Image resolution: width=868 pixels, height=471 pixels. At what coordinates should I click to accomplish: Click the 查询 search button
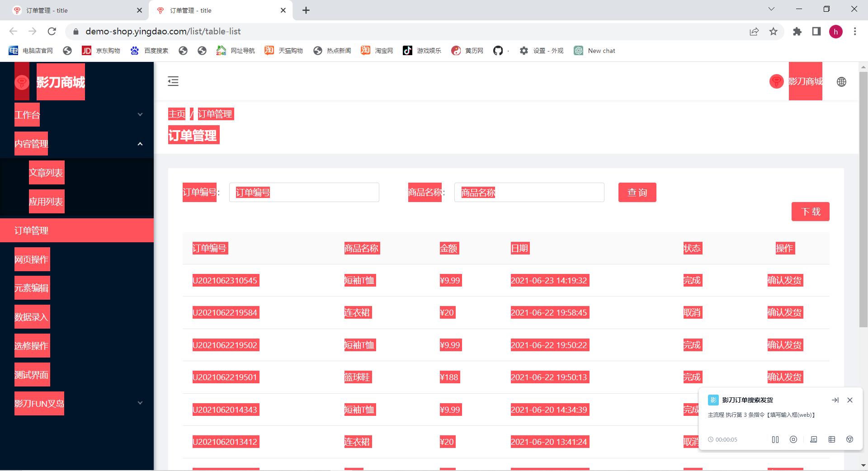[x=637, y=193]
